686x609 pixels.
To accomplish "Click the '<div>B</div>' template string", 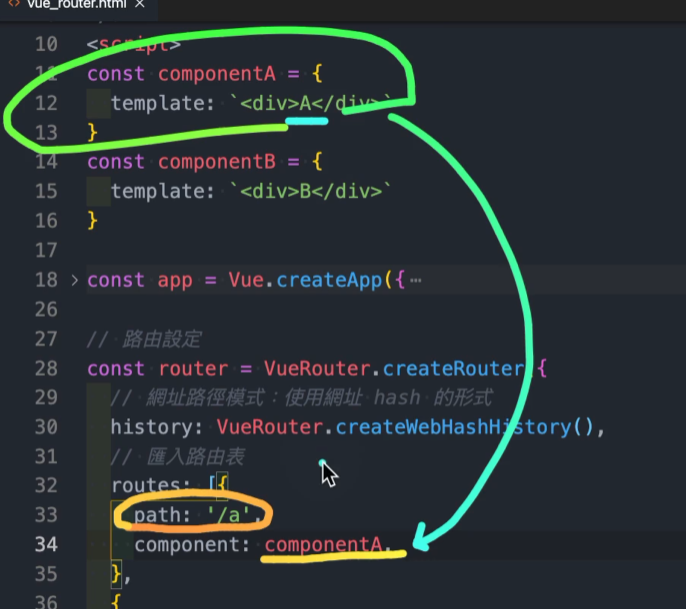I will [x=311, y=191].
